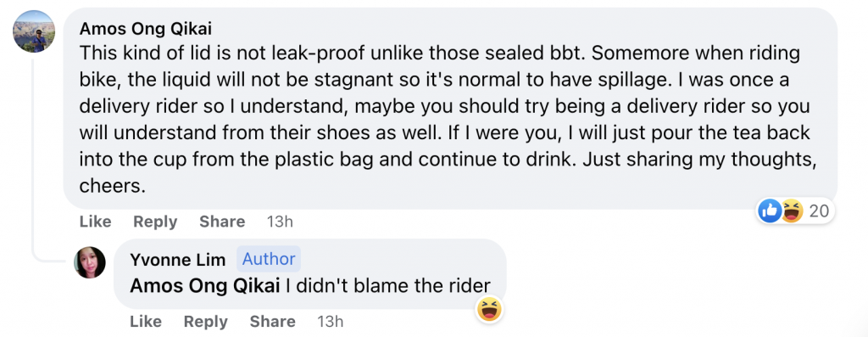Click the laughing emoji reaction on Amos's comment
868x337 pixels.
tap(792, 211)
